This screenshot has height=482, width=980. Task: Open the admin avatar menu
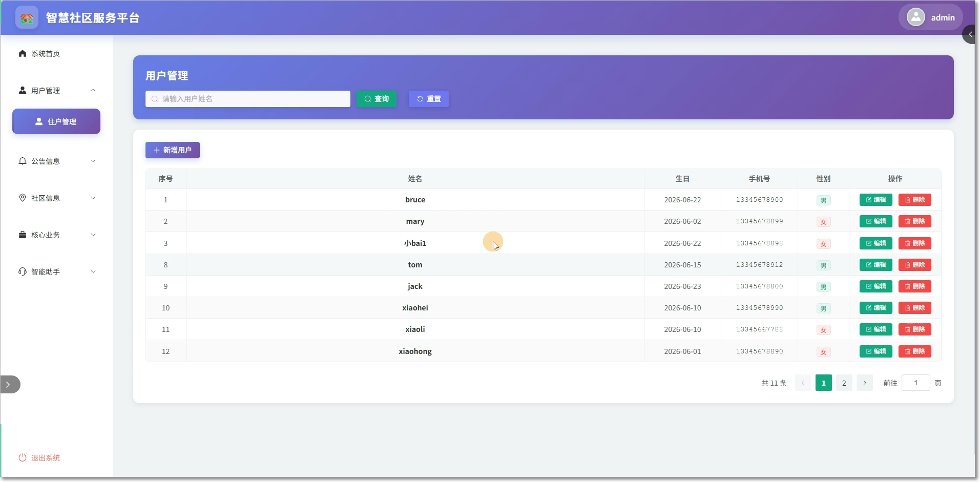(931, 17)
